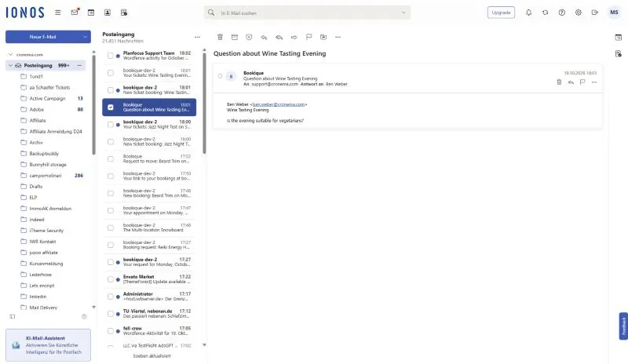This screenshot has width=628, height=364.
Task: Reply to sender from the toolbar
Action: pyautogui.click(x=264, y=37)
